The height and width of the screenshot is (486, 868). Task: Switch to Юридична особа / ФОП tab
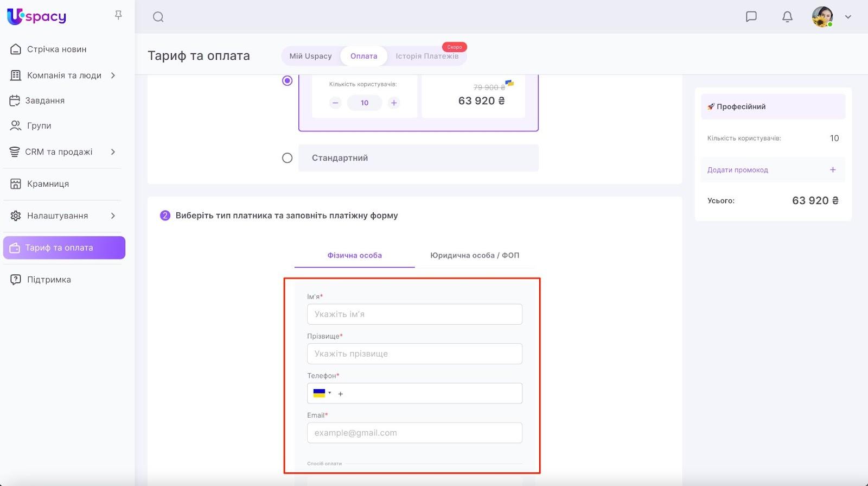475,255
